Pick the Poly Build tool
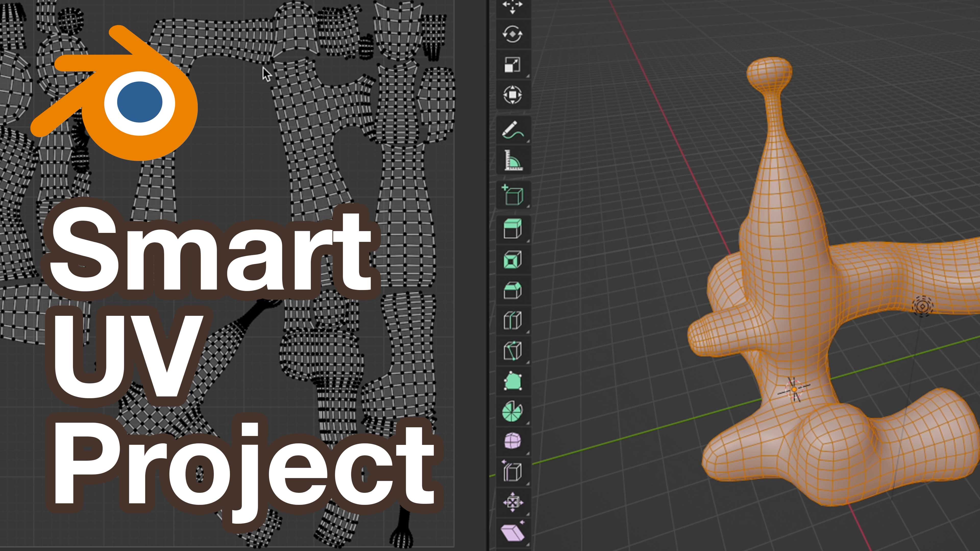The width and height of the screenshot is (980, 551). pyautogui.click(x=513, y=381)
